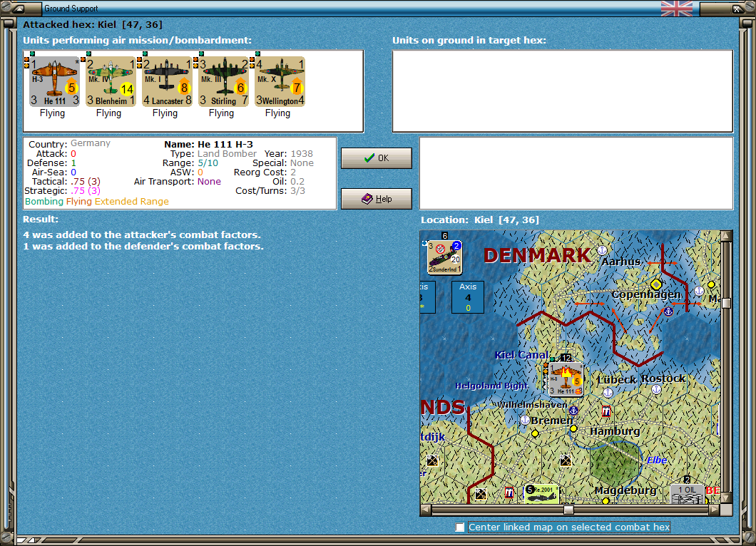This screenshot has height=546, width=756.
Task: Click the Copenhagen port anchor icon
Action: coord(668,311)
